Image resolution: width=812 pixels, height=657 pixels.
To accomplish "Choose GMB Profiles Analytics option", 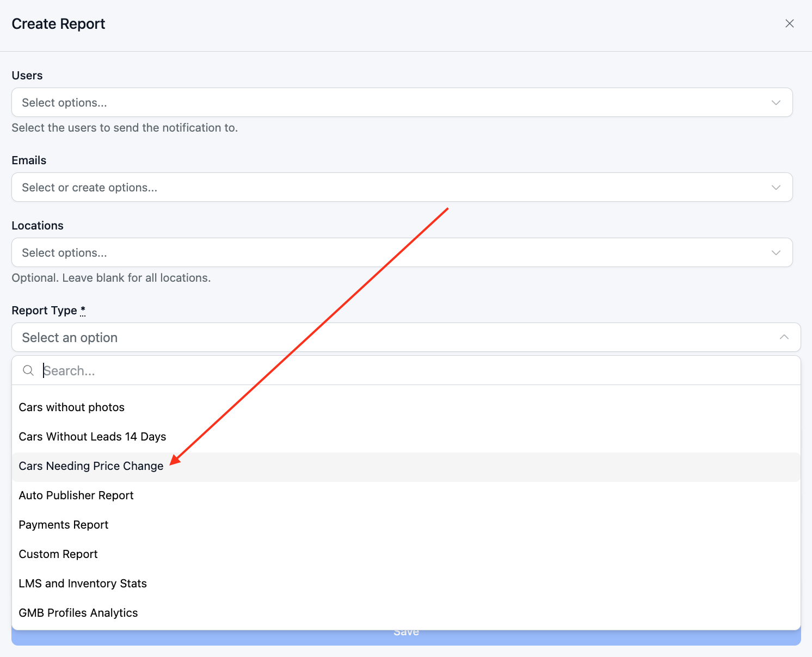I will [406, 613].
